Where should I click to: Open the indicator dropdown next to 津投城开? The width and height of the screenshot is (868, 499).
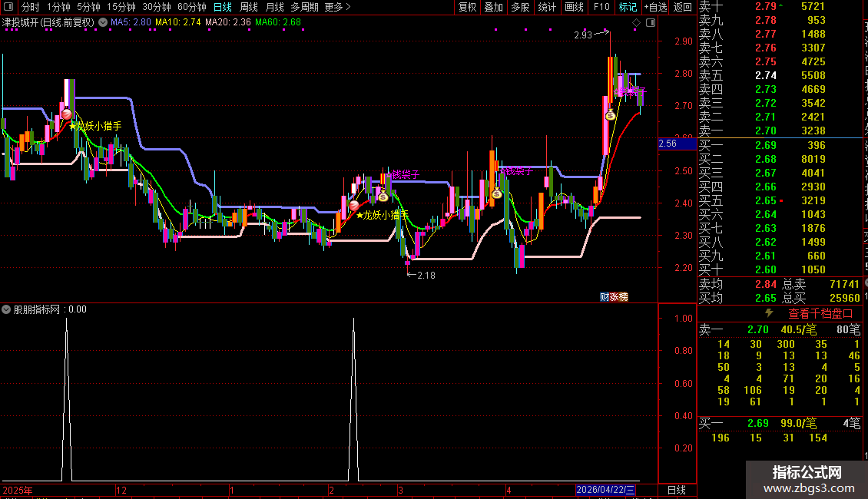[x=103, y=22]
